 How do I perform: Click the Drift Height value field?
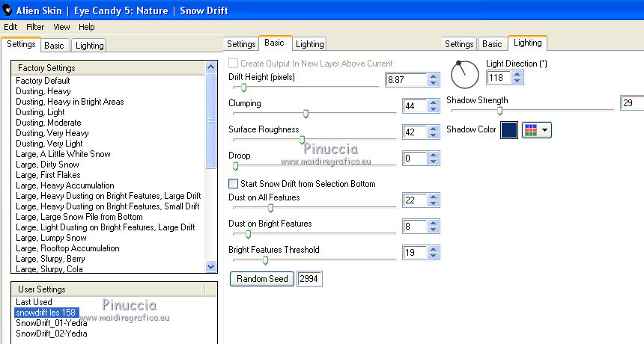pyautogui.click(x=406, y=79)
